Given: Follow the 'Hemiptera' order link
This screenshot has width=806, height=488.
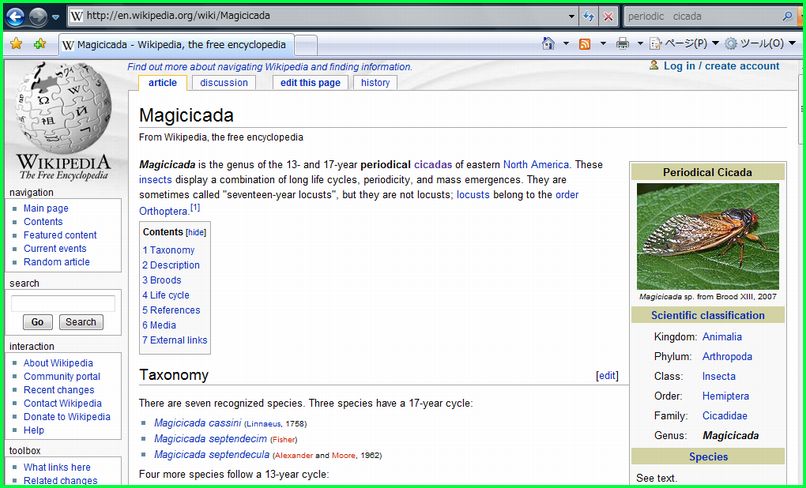Looking at the screenshot, I should (x=726, y=396).
